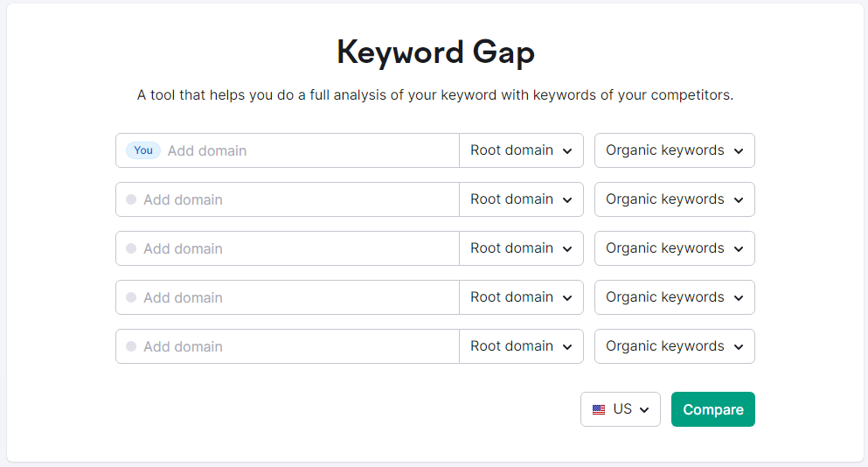Open the first row Root domain dropdown
Screen dimensions: 868x467
(x=521, y=150)
